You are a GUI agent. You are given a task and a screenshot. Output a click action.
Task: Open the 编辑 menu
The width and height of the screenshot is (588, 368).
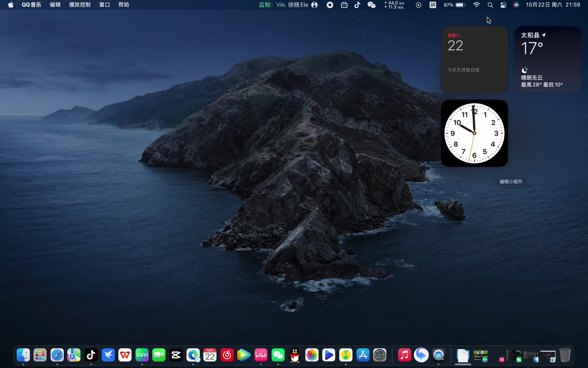coord(55,5)
